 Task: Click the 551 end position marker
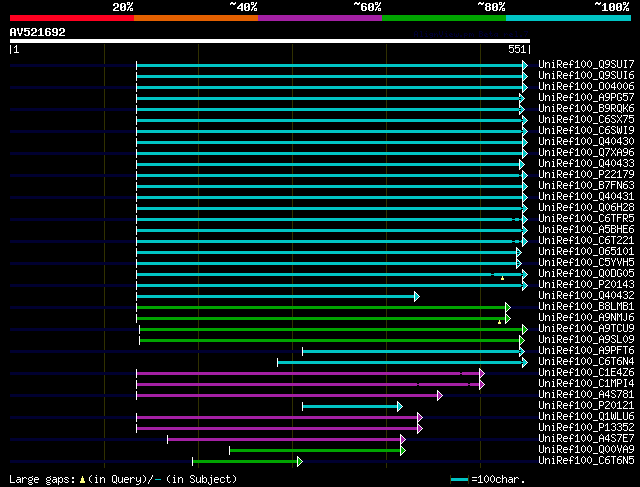point(519,49)
